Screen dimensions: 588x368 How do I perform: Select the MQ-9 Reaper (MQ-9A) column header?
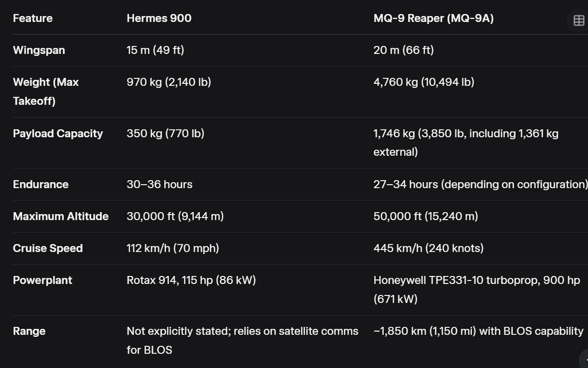point(434,18)
